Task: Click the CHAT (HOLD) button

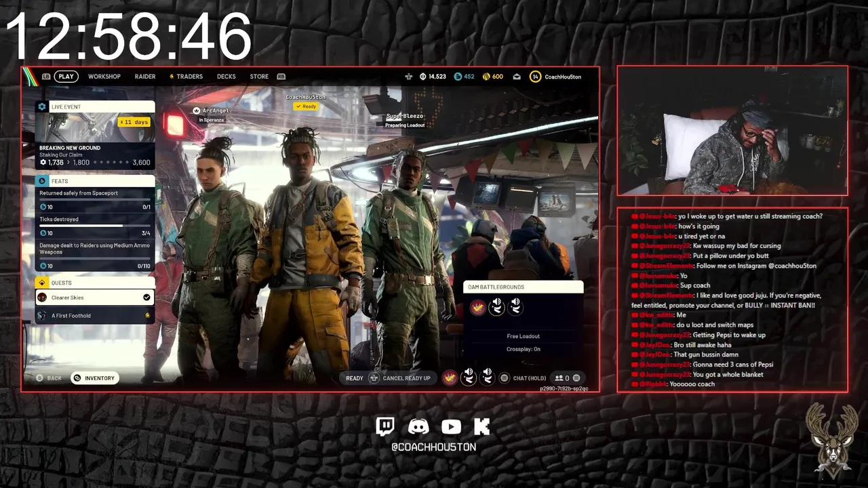Action: (530, 378)
